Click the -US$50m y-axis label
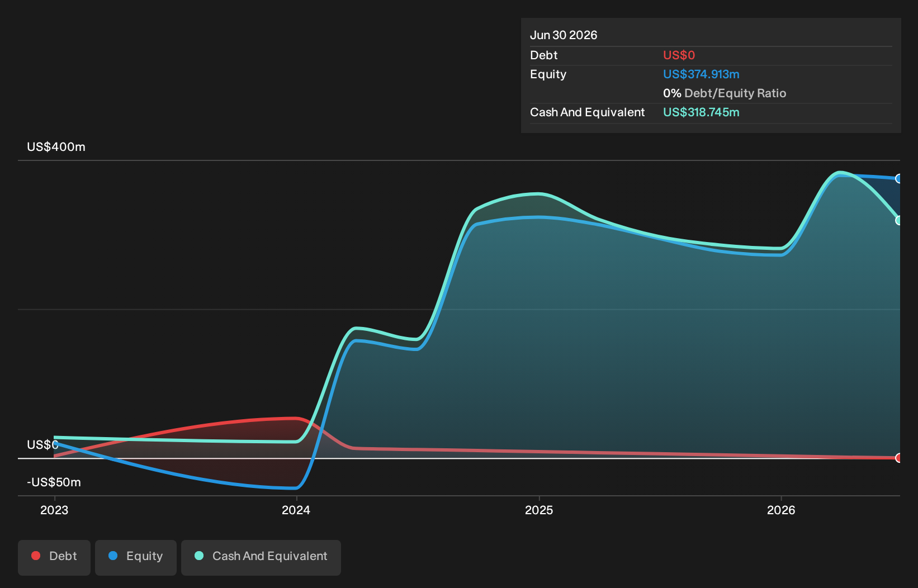Image resolution: width=918 pixels, height=588 pixels. pos(54,482)
